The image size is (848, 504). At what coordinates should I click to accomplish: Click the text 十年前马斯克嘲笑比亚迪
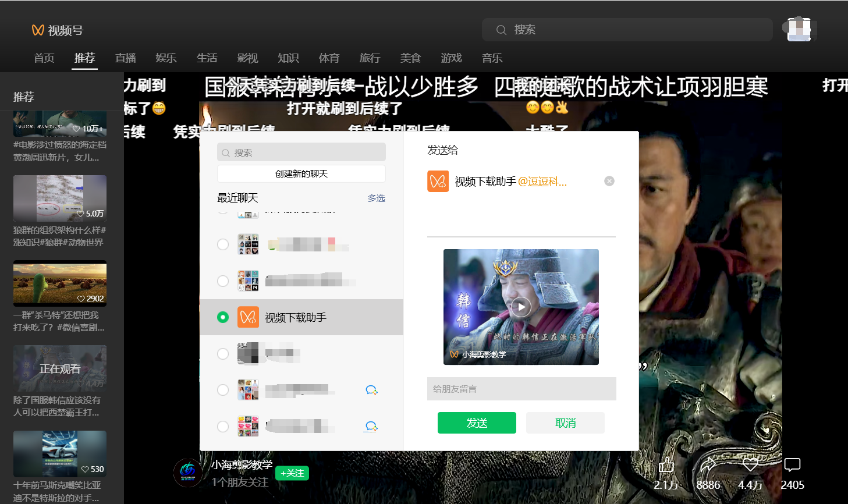tap(57, 491)
